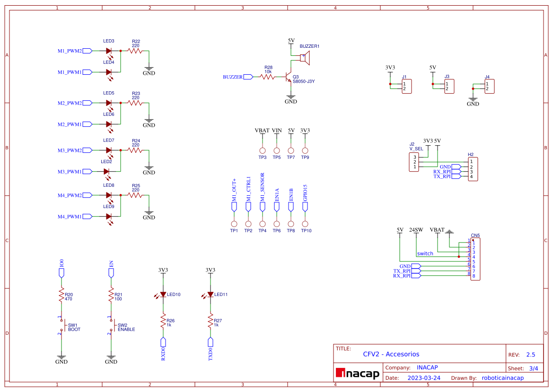Select test point TP3 under VBAT
This screenshot has width=553, height=392.
pos(263,150)
